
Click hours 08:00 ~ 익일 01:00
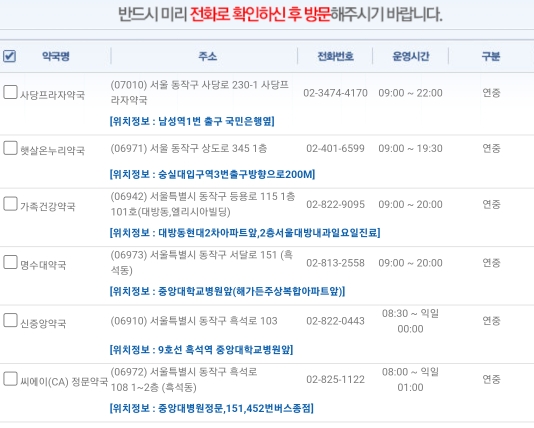(410, 379)
